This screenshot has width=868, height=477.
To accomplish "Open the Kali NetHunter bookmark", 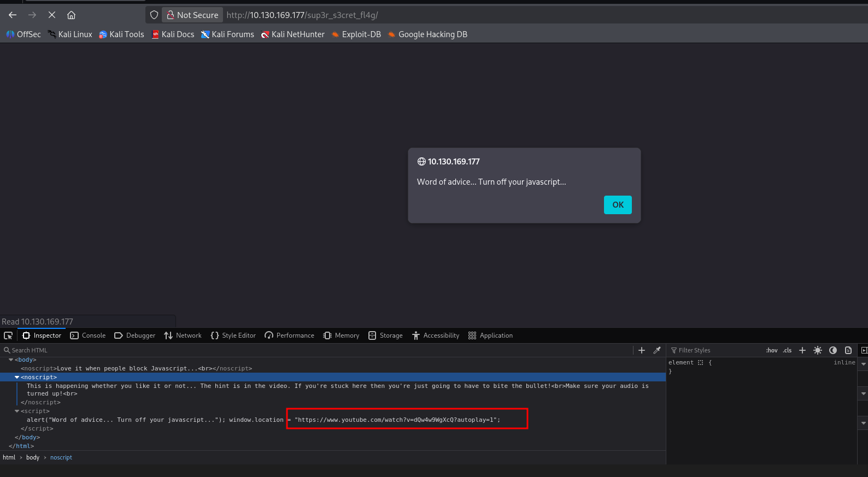I will pyautogui.click(x=293, y=34).
